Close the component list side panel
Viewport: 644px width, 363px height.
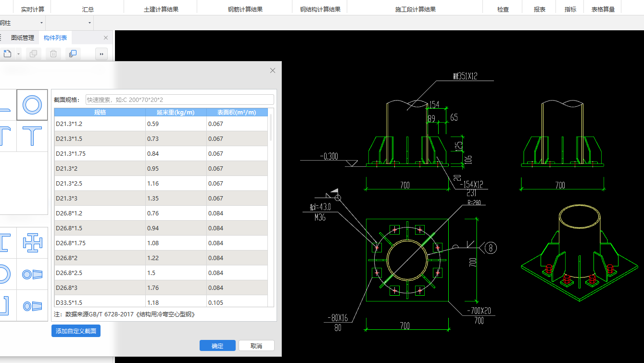point(106,38)
